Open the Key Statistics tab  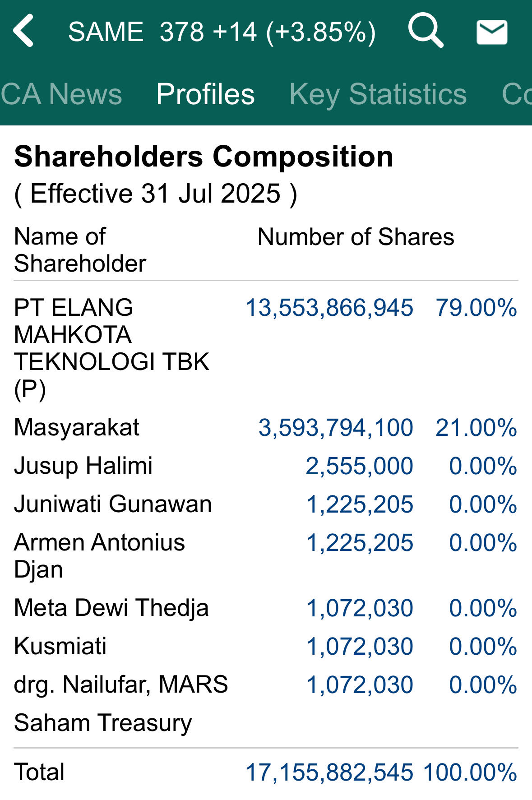point(378,94)
